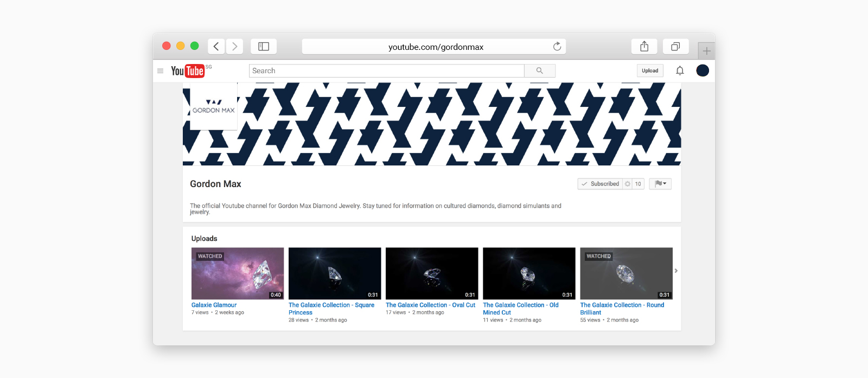Open the browser share menu
Screen dimensions: 868x378
click(644, 47)
